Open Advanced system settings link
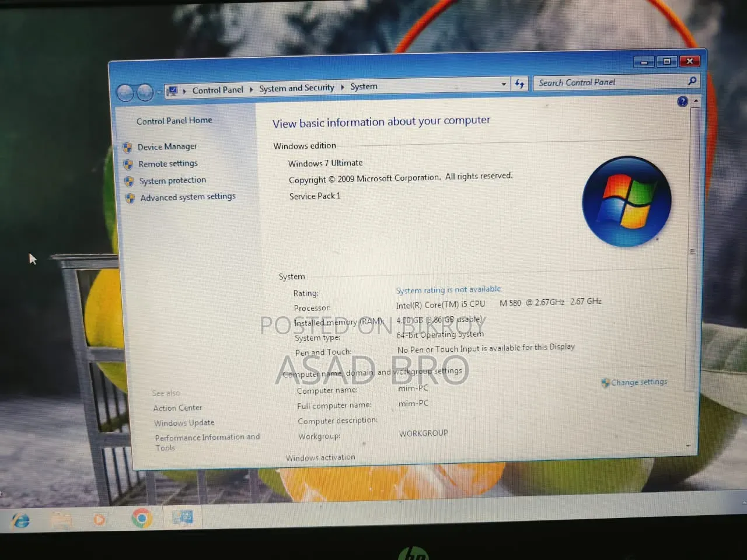Image resolution: width=747 pixels, height=560 pixels. (x=188, y=197)
